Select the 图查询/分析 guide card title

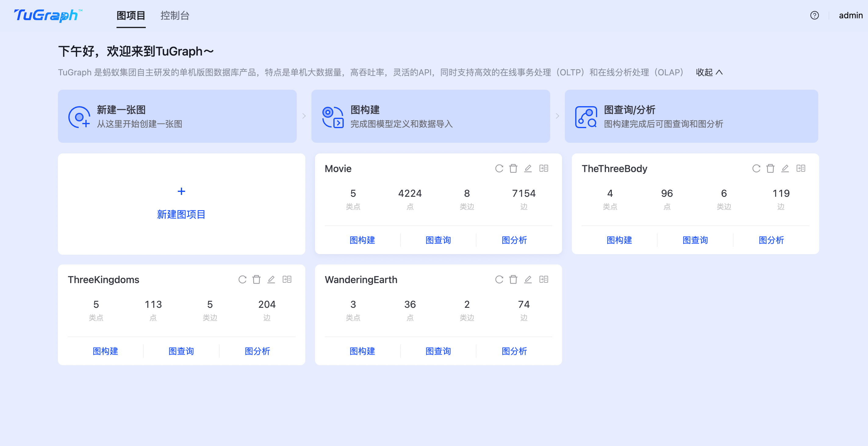click(629, 110)
